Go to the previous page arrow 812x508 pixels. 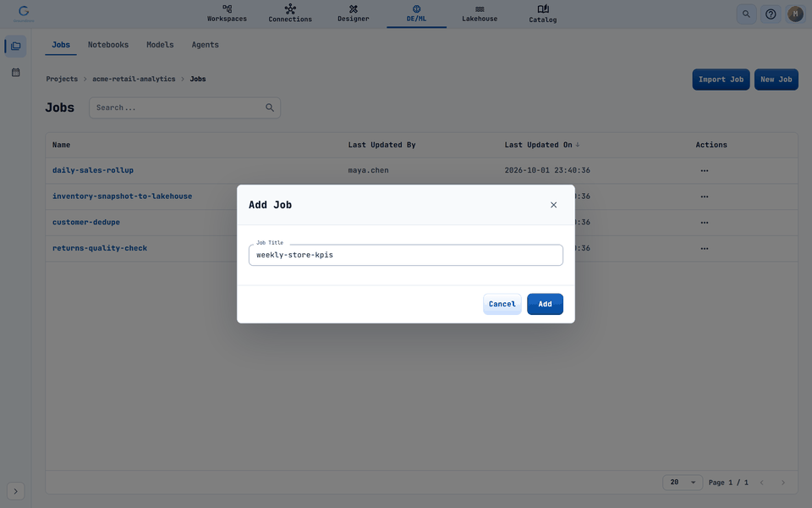(x=761, y=483)
